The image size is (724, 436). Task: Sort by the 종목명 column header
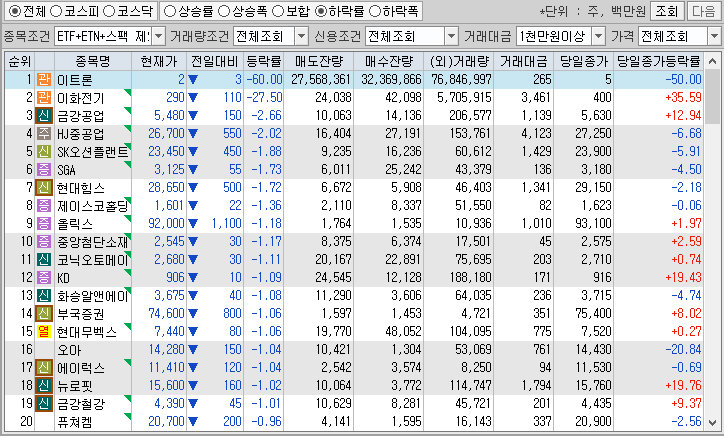tap(93, 61)
